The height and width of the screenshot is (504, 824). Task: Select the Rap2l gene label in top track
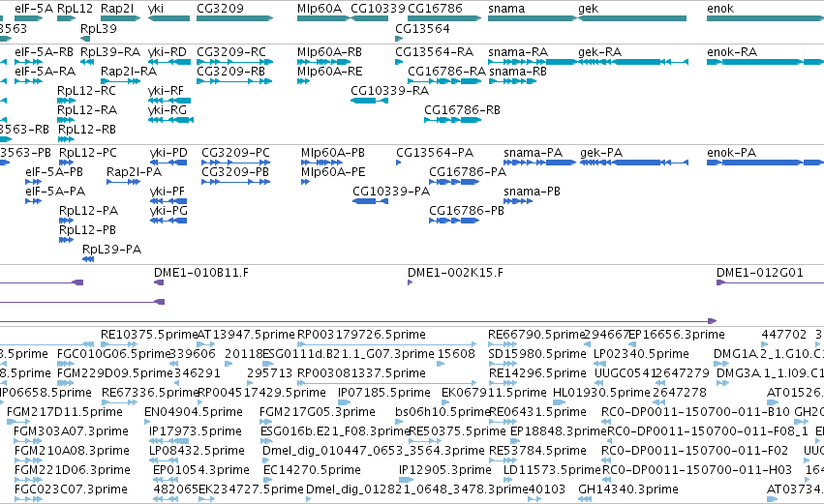[117, 9]
